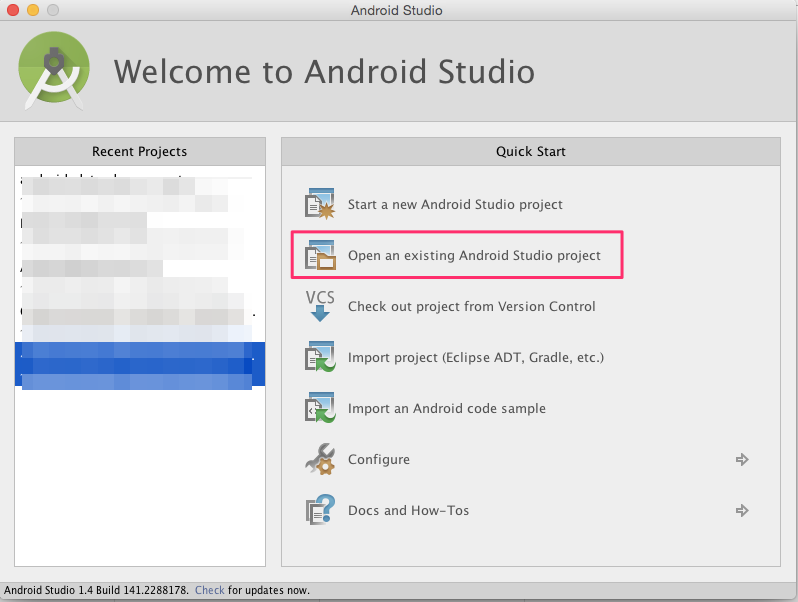The width and height of the screenshot is (798, 602).
Task: Click the new Android Studio project icon
Action: [x=320, y=204]
